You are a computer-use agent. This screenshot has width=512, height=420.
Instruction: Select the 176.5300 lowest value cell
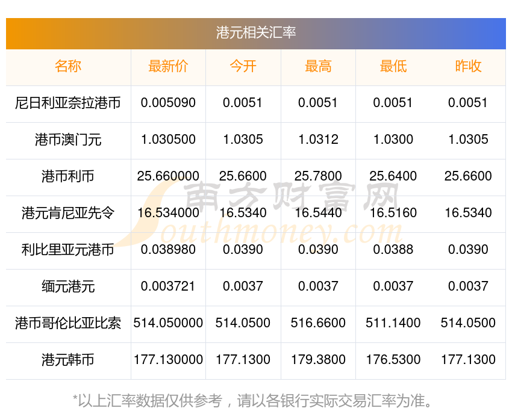pyautogui.click(x=393, y=360)
